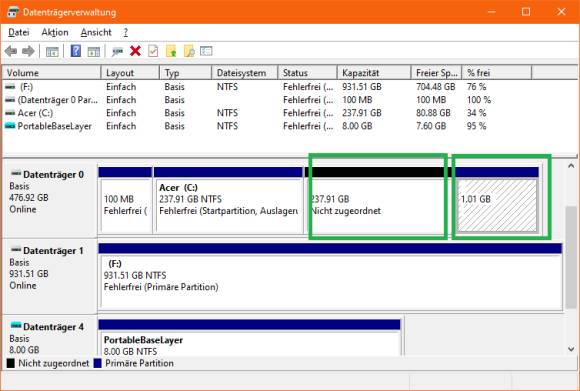Select the 100 MB partition on Datenträger 0
This screenshot has height=391, width=580.
tap(125, 200)
